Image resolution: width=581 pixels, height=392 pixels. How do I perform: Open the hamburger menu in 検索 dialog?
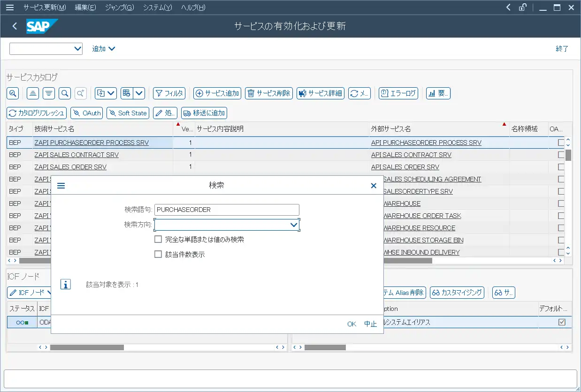point(61,186)
